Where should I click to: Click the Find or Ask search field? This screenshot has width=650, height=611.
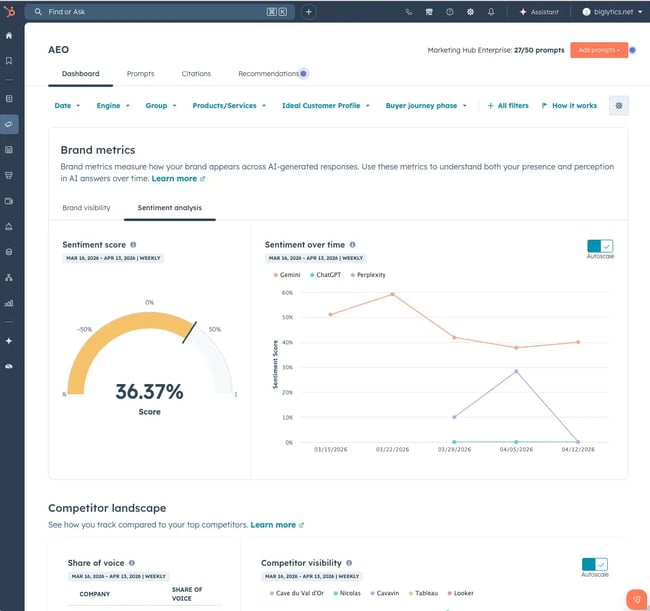[x=160, y=12]
